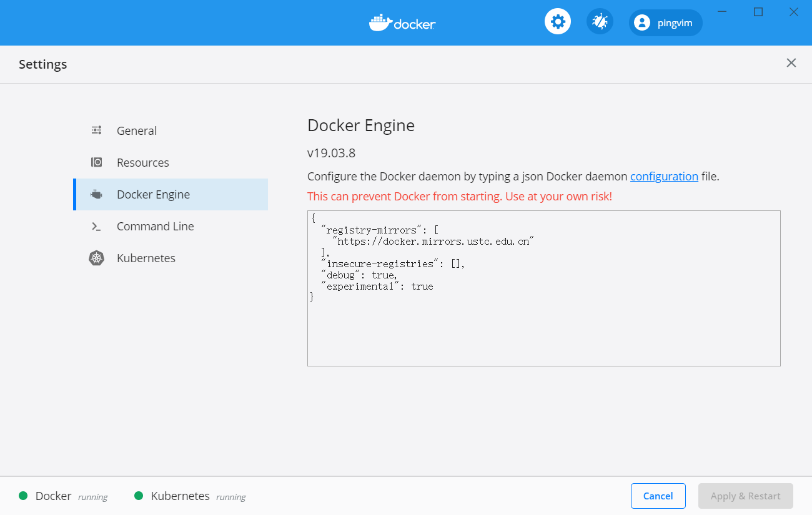Select the General settings entry

[x=136, y=130]
